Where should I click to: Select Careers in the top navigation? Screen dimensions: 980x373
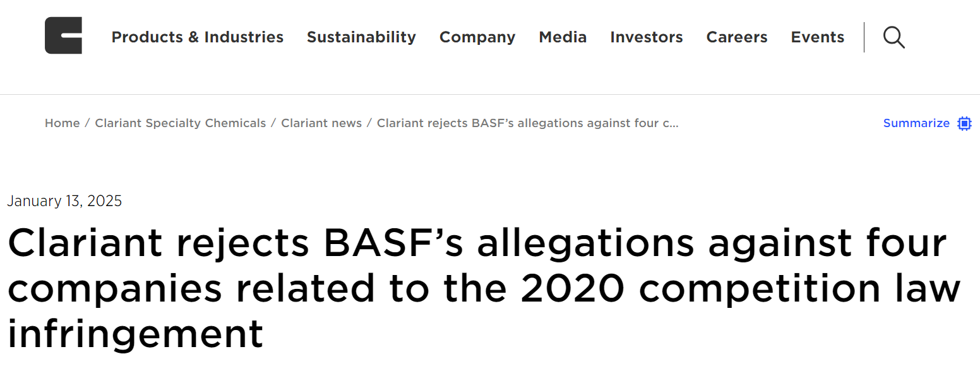point(737,37)
